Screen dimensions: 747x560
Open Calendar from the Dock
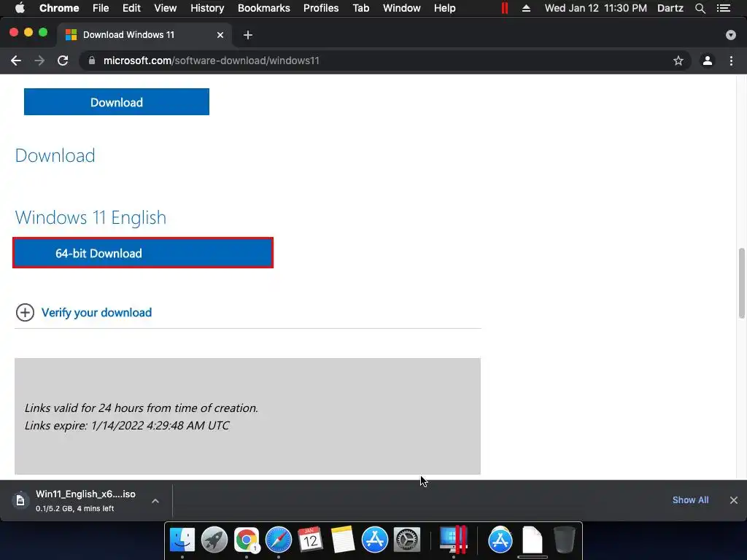click(311, 540)
